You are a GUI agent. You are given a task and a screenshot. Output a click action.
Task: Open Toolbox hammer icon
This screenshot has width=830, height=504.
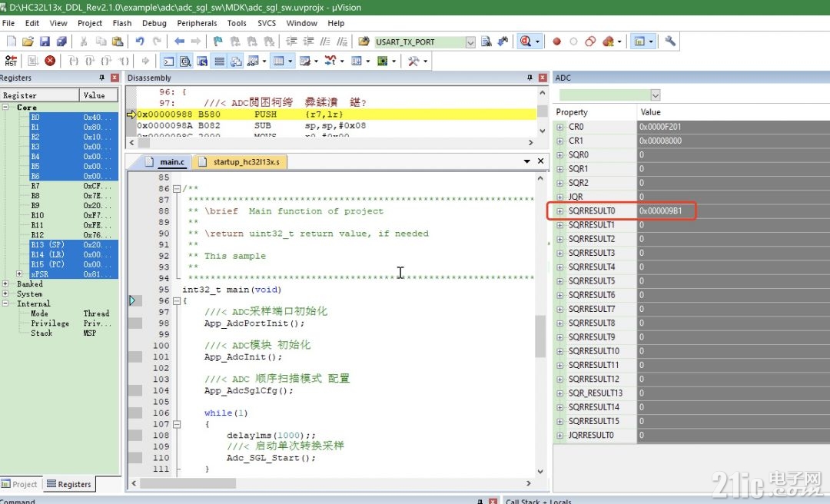point(414,61)
